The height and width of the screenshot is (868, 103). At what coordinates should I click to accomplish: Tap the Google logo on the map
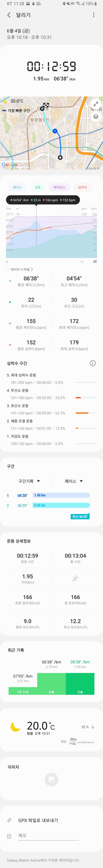pyautogui.click(x=10, y=165)
